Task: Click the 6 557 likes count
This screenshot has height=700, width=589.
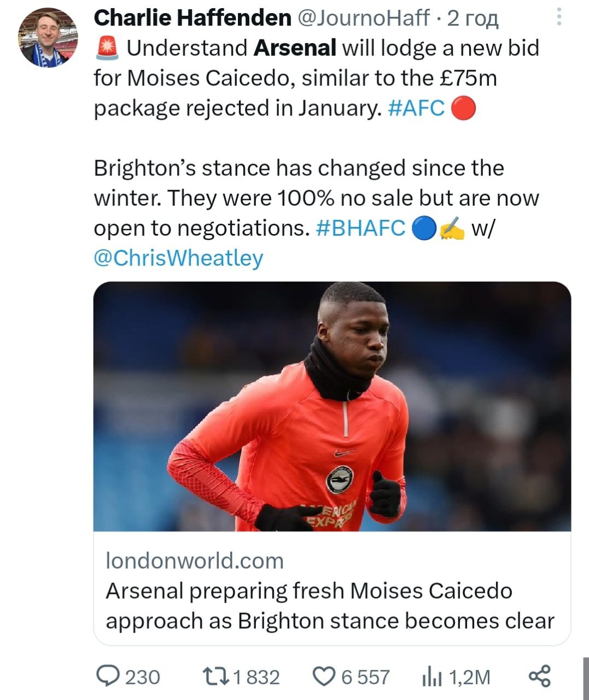Action: (365, 677)
